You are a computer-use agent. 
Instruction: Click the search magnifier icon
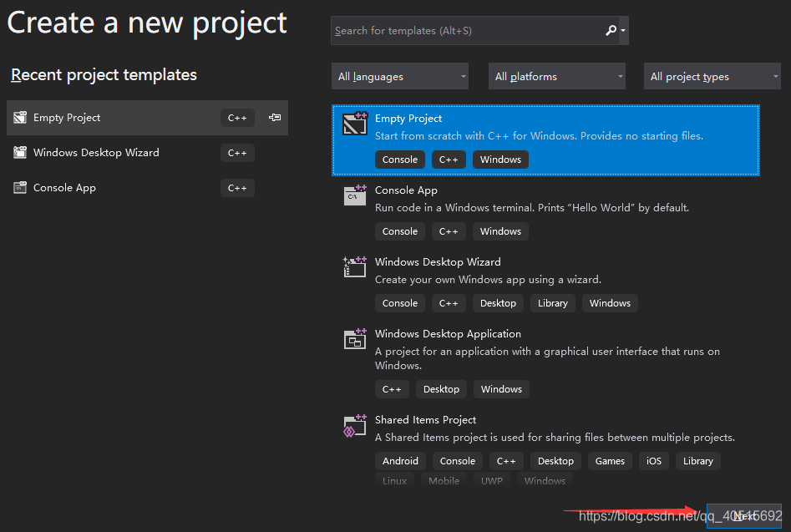[x=609, y=30]
